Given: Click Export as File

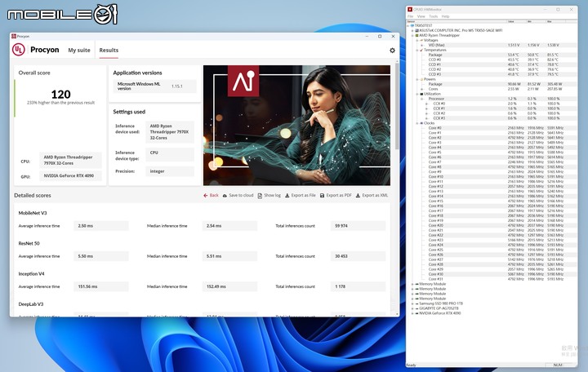Looking at the screenshot, I should click(x=301, y=195).
